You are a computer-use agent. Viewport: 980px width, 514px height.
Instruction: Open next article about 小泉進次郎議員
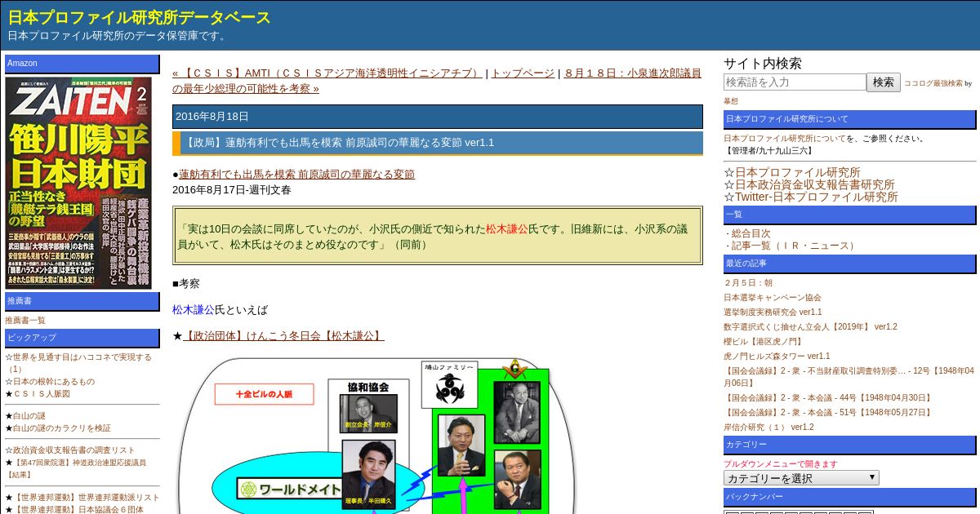click(x=436, y=81)
